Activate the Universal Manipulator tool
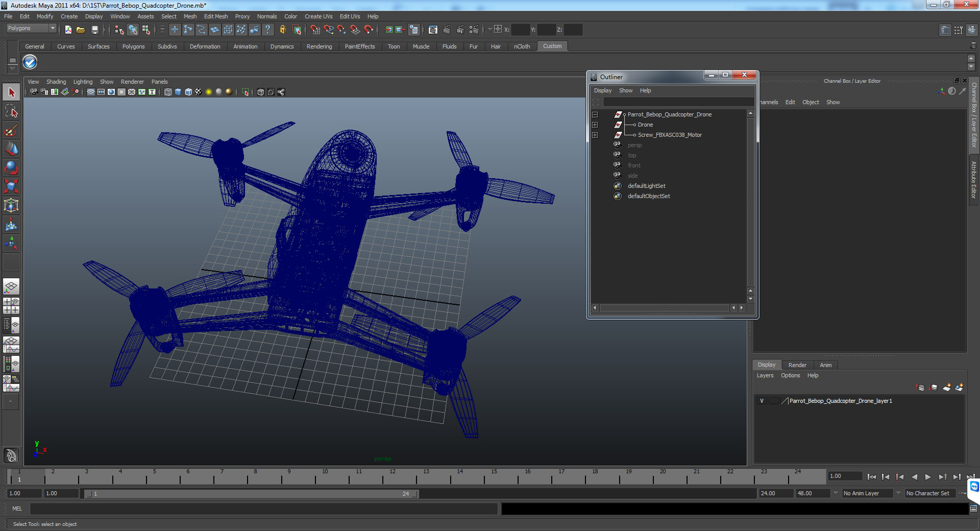Screen dimensions: 980x531 tap(11, 205)
